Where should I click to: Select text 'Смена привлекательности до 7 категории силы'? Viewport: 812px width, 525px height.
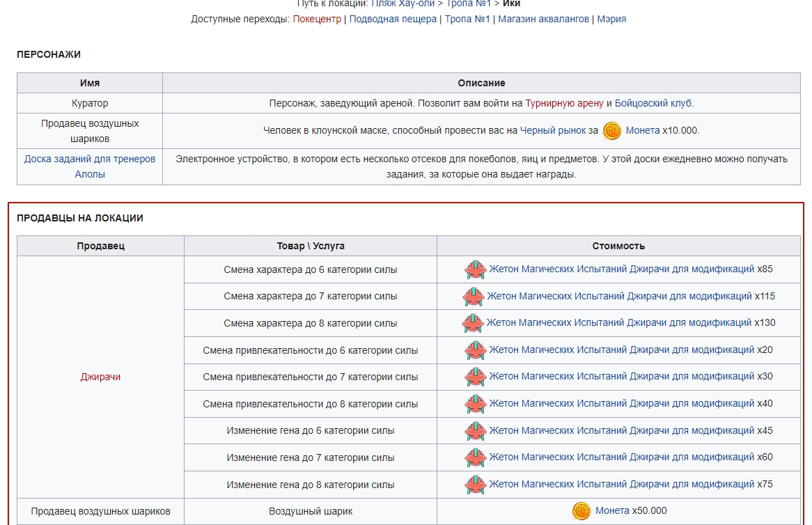310,377
